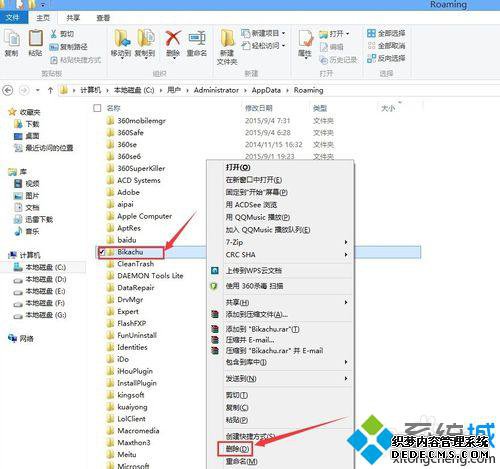
Task: Click the red X Delete ribbon icon
Action: (173, 38)
